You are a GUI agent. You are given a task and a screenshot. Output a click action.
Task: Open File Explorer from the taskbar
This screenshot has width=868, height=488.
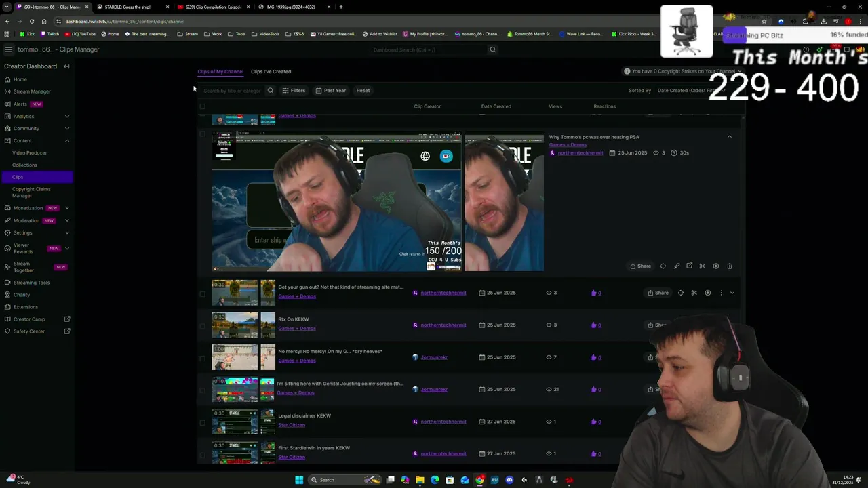(x=420, y=480)
